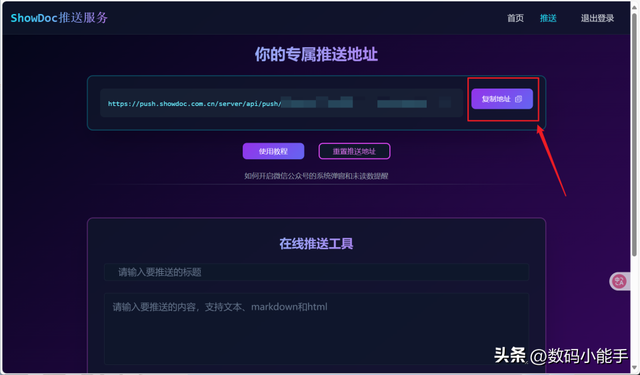Open the 如何开启微信公众号的系统弹窗 link
Screen dimensions: 640x375
(x=316, y=176)
